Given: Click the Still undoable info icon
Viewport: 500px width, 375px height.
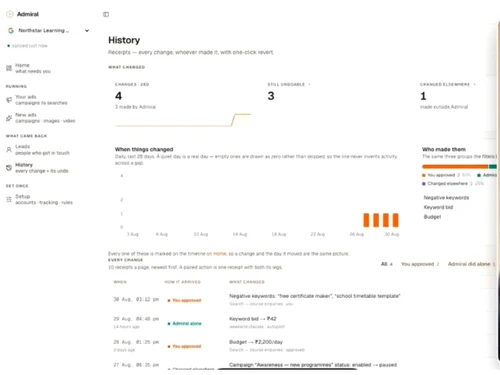Looking at the screenshot, I should click(x=310, y=84).
